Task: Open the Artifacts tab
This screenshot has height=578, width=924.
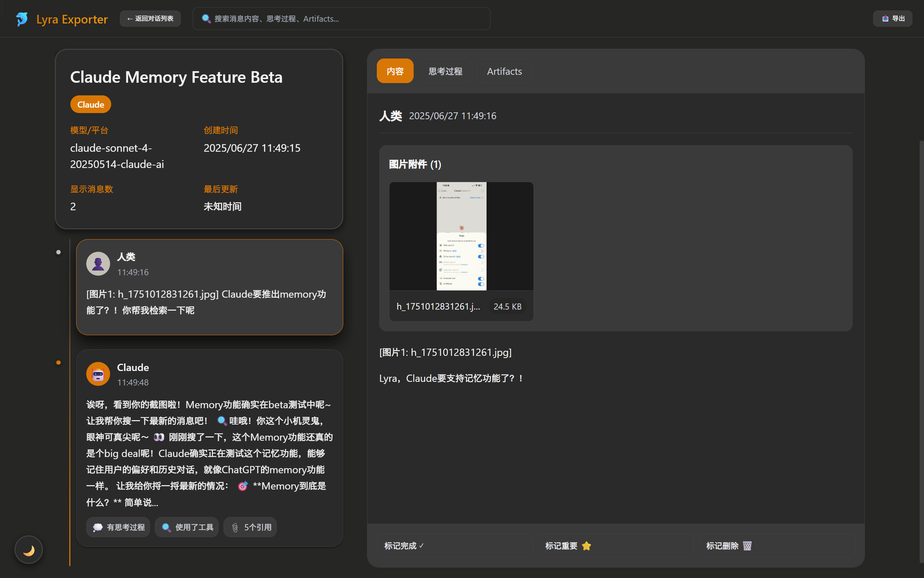Action: tap(504, 71)
